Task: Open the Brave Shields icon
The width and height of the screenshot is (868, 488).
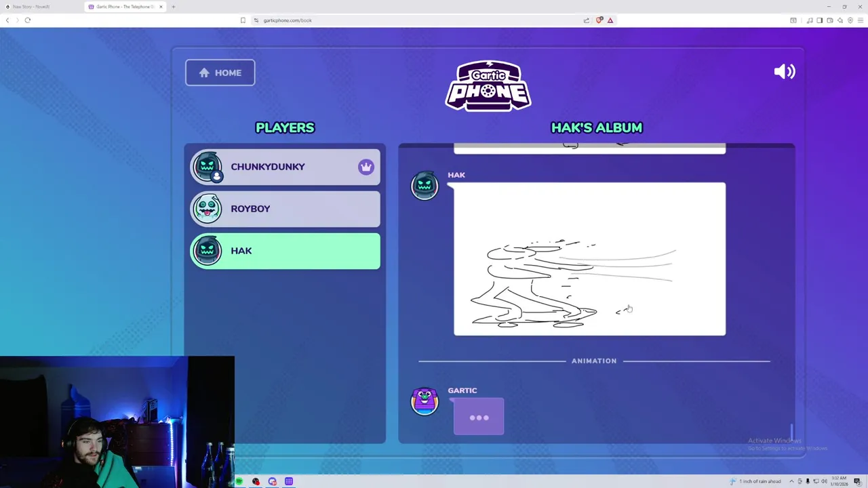Action: click(x=599, y=20)
